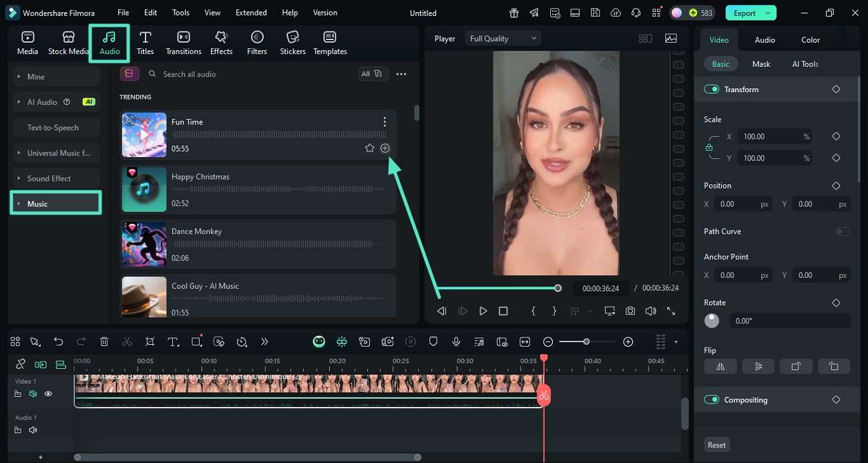Click the player Stop button
The width and height of the screenshot is (868, 463).
[x=503, y=311]
